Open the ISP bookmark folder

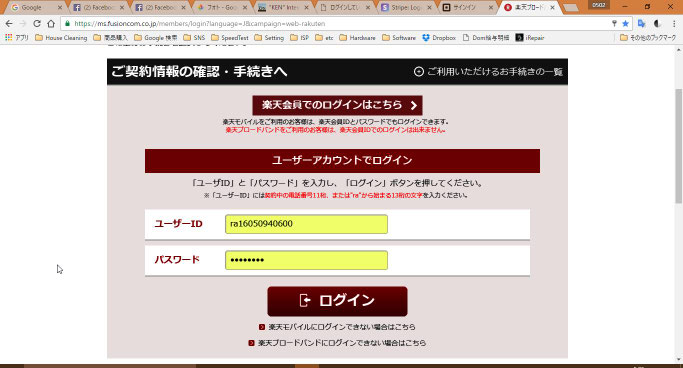point(300,38)
